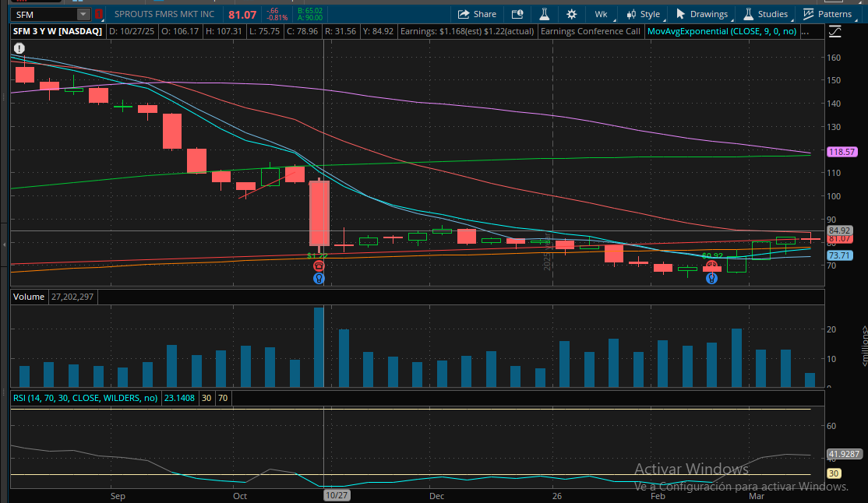This screenshot has width=868, height=503.
Task: Click the flask OnDemand icon
Action: click(x=544, y=14)
